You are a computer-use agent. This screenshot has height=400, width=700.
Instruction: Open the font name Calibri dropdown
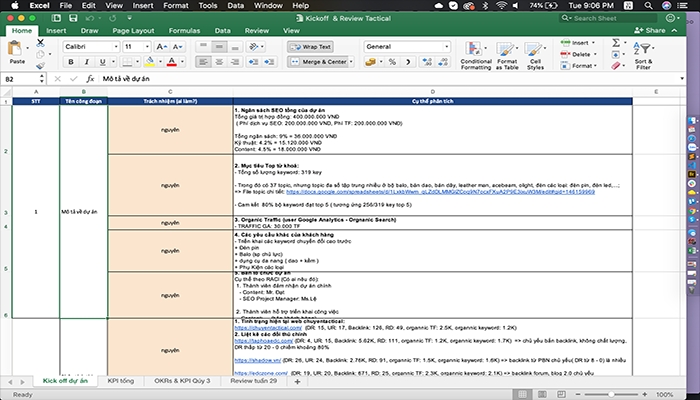116,46
